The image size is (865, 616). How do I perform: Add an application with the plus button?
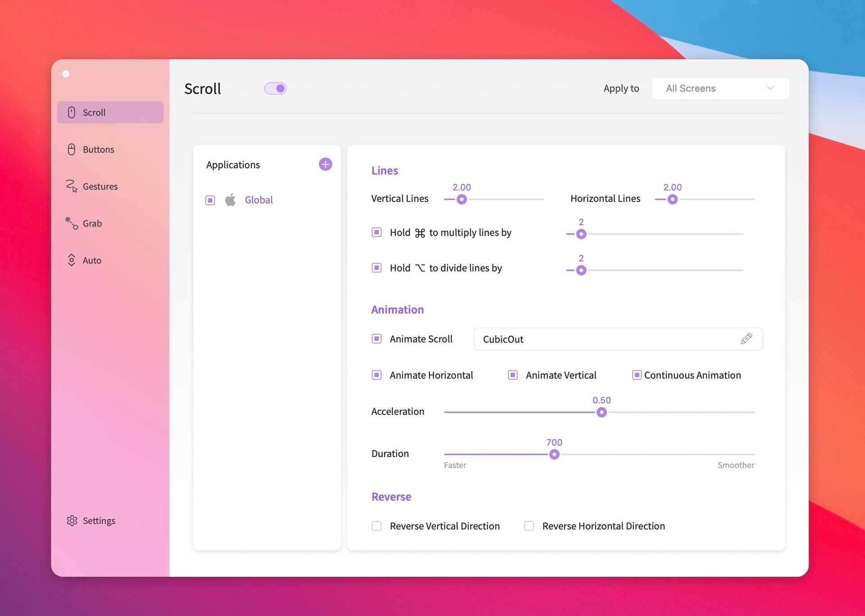[325, 164]
